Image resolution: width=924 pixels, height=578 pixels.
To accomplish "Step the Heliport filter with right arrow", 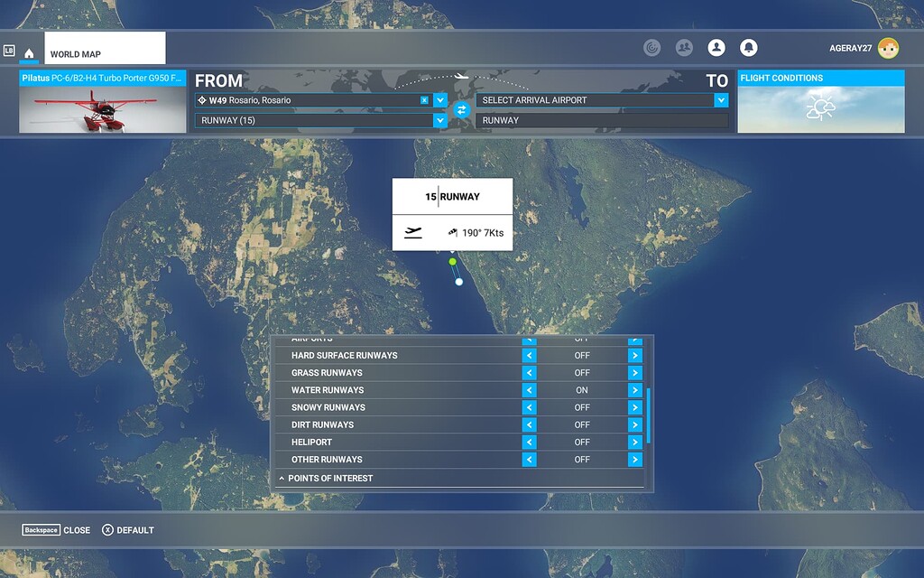I will pyautogui.click(x=635, y=442).
